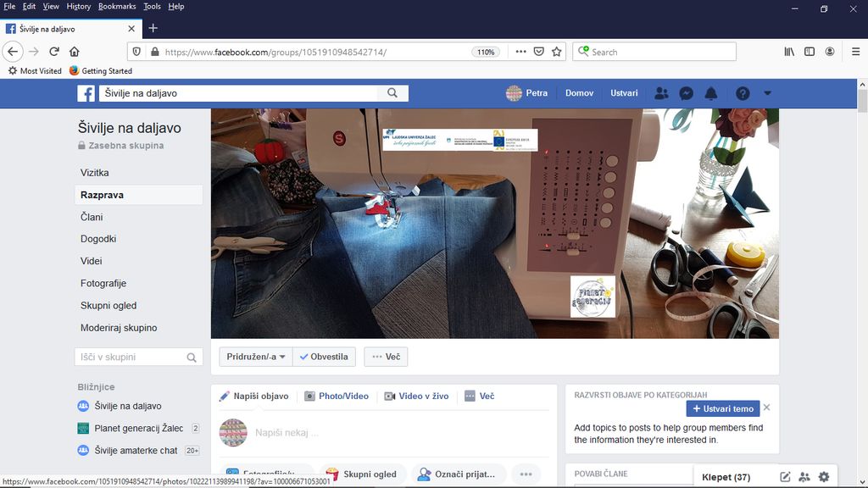
Task: Click the Facebook logo icon
Action: point(86,93)
